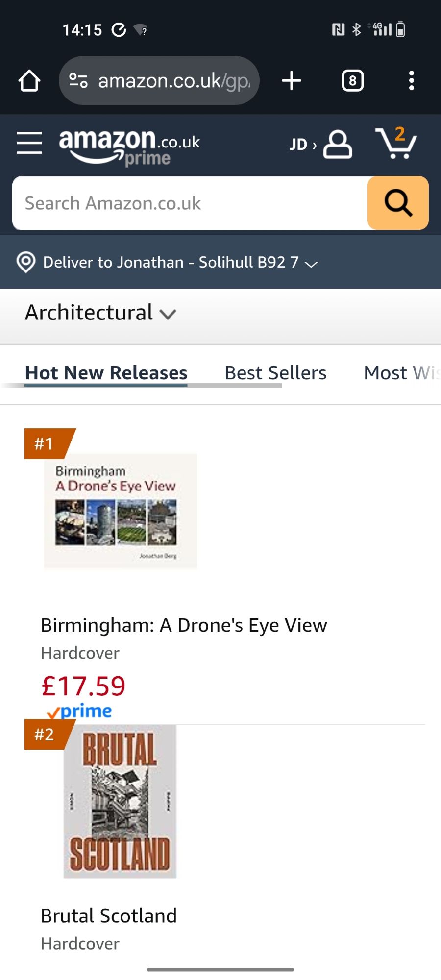
Task: Open the Brutal Scotland title link
Action: [109, 916]
